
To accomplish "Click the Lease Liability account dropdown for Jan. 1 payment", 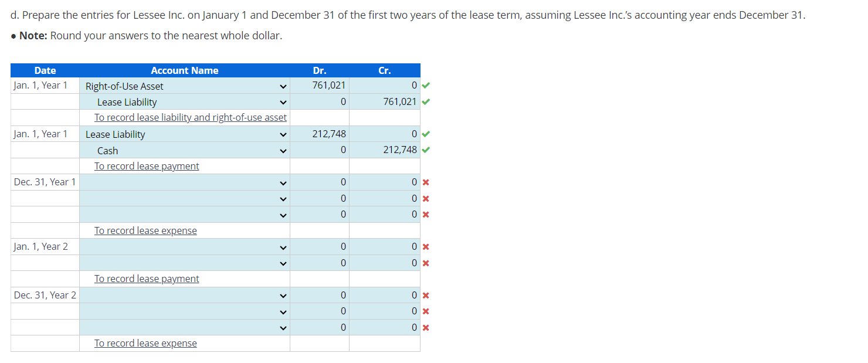I will [283, 134].
